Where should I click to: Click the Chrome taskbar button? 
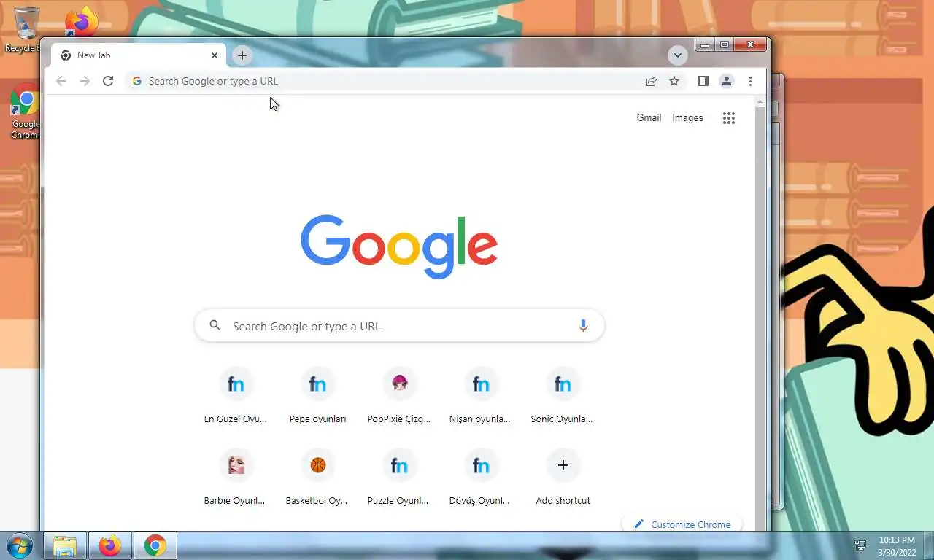155,545
